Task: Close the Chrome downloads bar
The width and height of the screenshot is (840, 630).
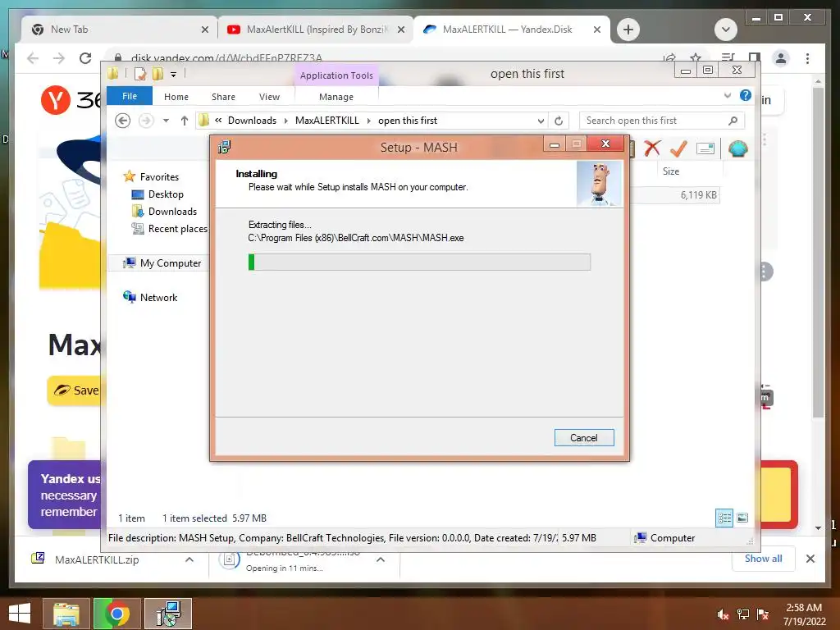Action: (x=810, y=559)
